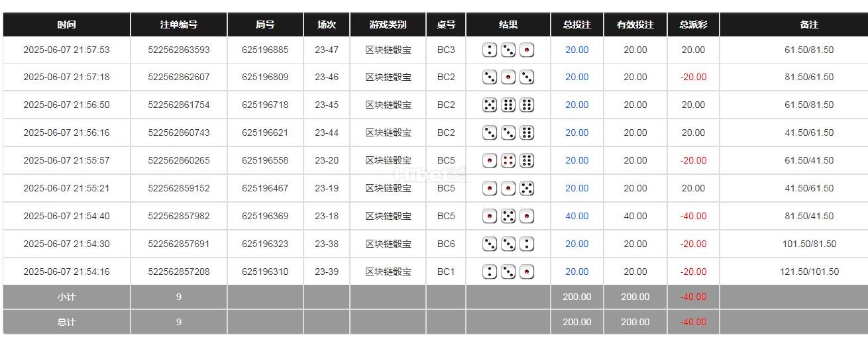The height and width of the screenshot is (349, 868).
Task: Open total bet link for bet 522562863593
Action: tap(576, 50)
